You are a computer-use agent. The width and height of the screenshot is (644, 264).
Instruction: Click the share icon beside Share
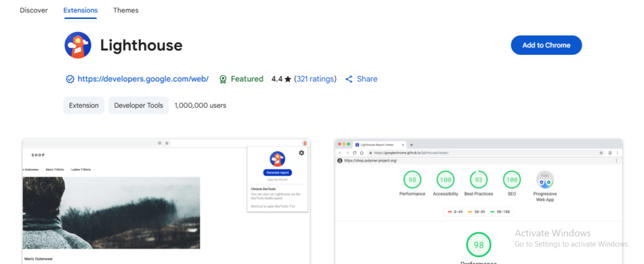coord(348,79)
